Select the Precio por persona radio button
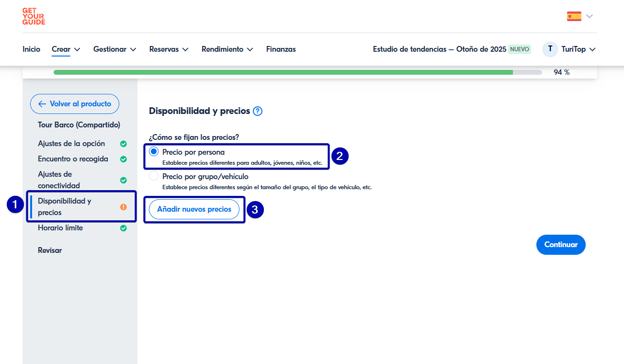 pyautogui.click(x=154, y=152)
